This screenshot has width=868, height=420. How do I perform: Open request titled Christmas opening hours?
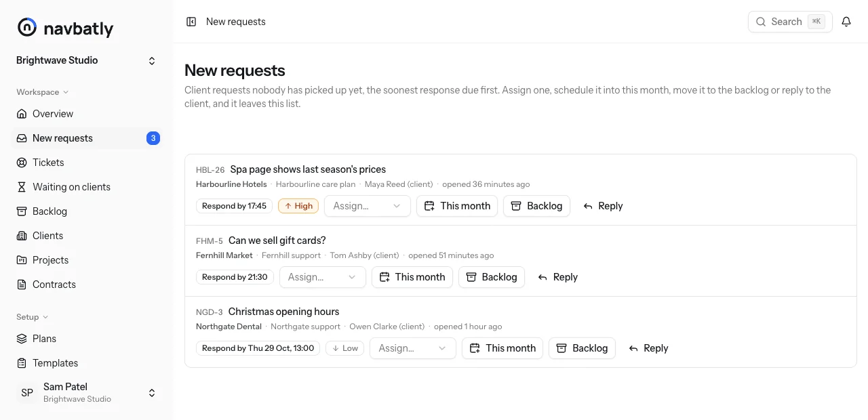(x=283, y=312)
